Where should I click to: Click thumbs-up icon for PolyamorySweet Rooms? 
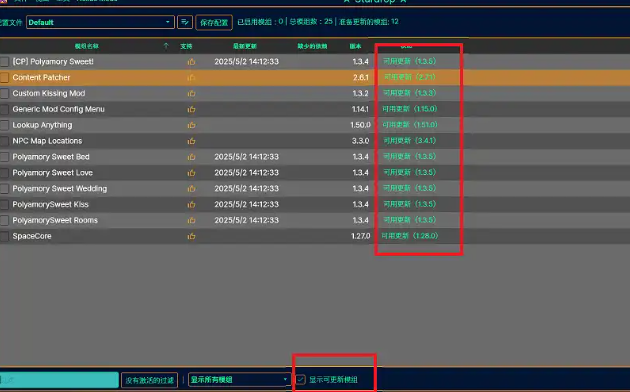pyautogui.click(x=191, y=220)
